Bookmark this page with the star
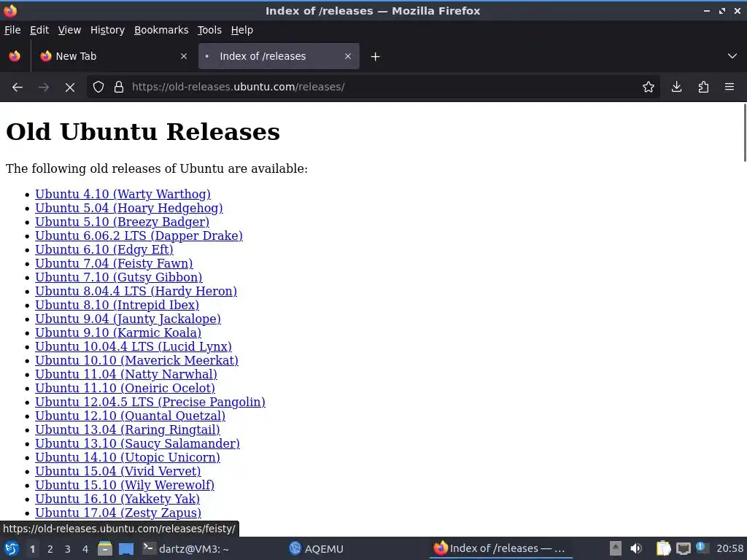The width and height of the screenshot is (747, 560). (x=648, y=87)
